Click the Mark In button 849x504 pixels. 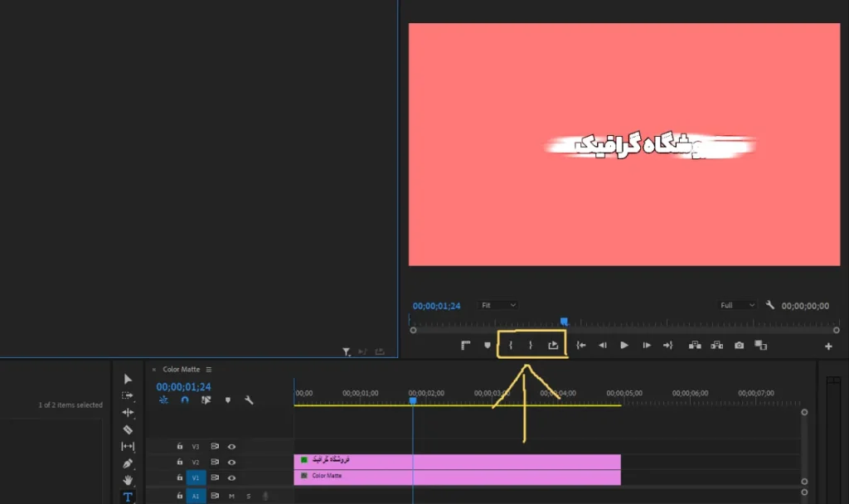coord(510,346)
